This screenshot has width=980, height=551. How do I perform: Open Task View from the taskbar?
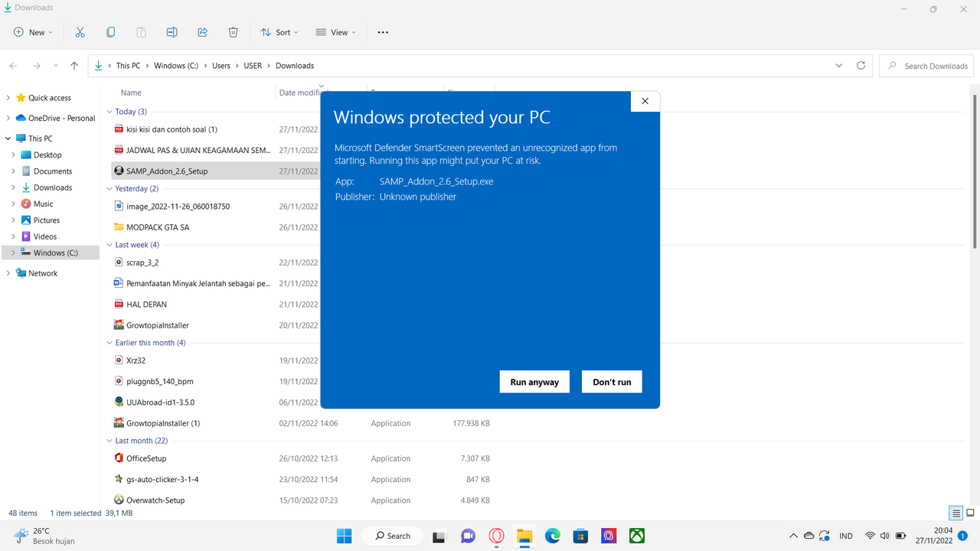439,536
